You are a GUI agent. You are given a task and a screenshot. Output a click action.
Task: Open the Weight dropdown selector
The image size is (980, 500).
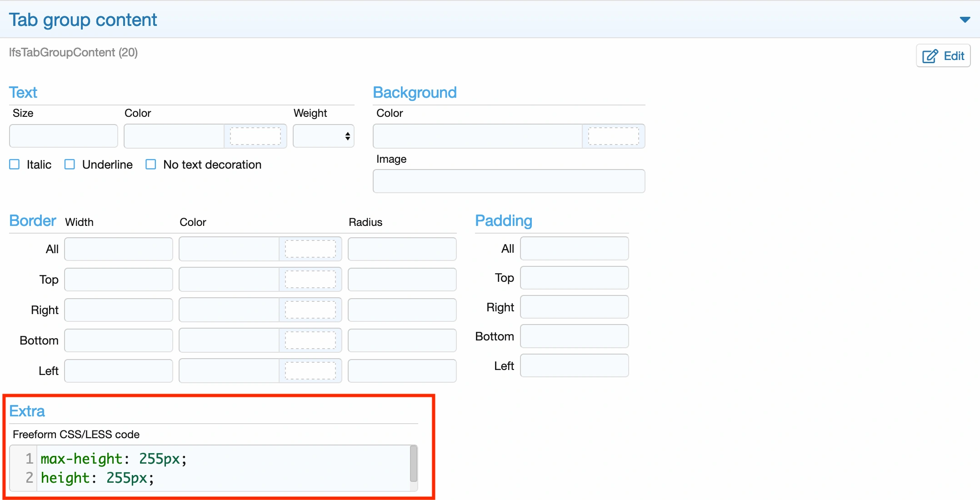pyautogui.click(x=324, y=136)
